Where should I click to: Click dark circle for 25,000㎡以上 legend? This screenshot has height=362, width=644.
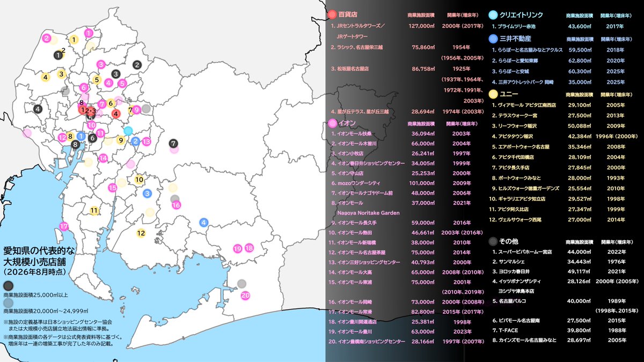click(x=9, y=286)
